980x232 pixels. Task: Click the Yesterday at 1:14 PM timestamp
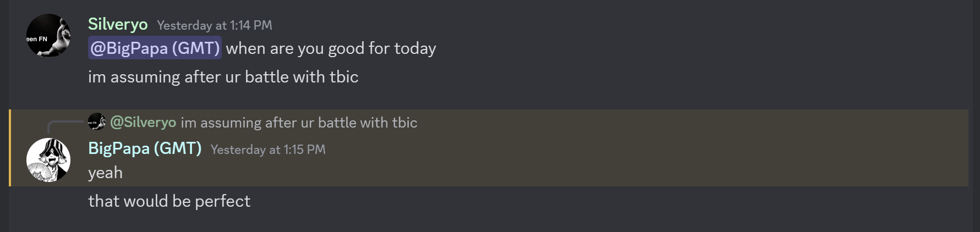(215, 25)
